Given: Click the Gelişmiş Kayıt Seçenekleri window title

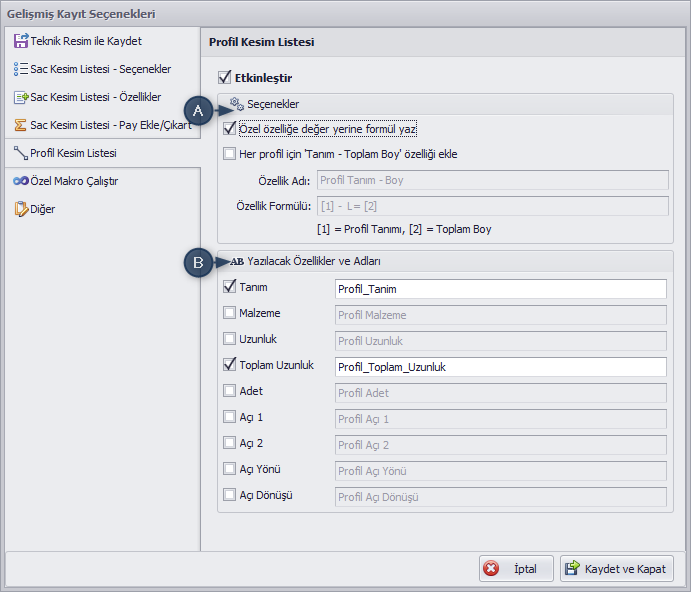Looking at the screenshot, I should (x=81, y=14).
